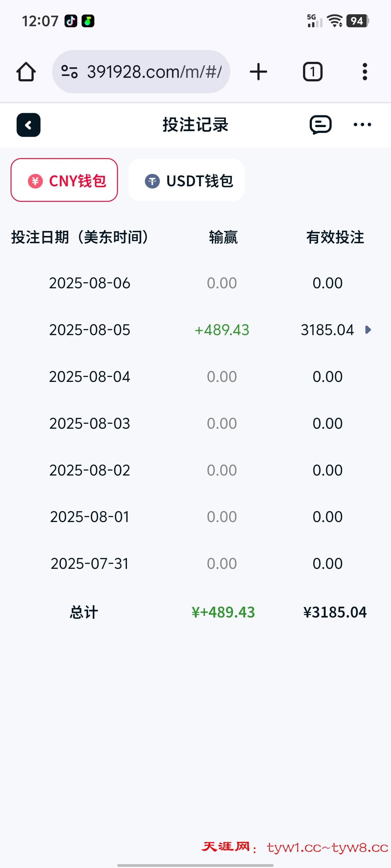Tap the +489.43 win amount

tap(222, 330)
